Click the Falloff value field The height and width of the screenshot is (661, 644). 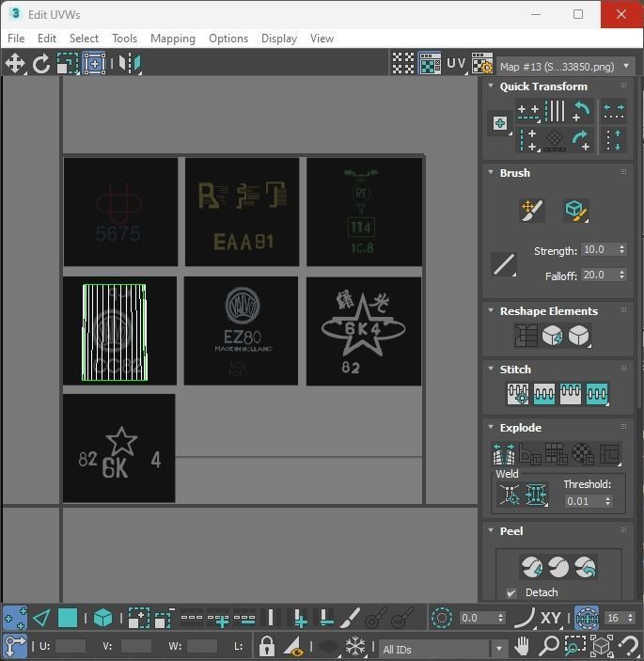pyautogui.click(x=599, y=275)
